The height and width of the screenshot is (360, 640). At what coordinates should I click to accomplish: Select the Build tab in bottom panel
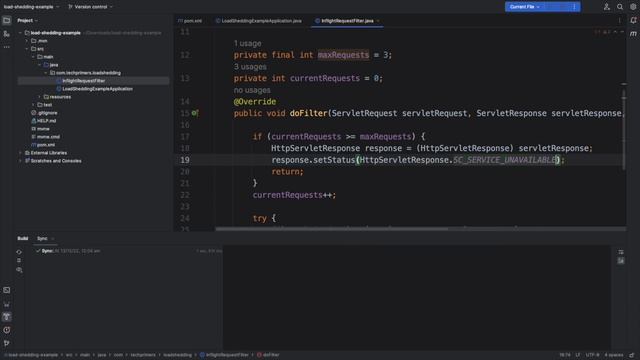(23, 238)
